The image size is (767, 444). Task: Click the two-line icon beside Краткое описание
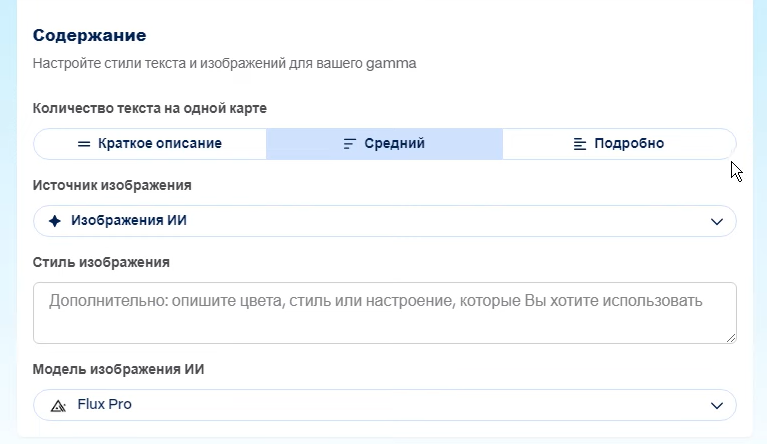tap(84, 144)
